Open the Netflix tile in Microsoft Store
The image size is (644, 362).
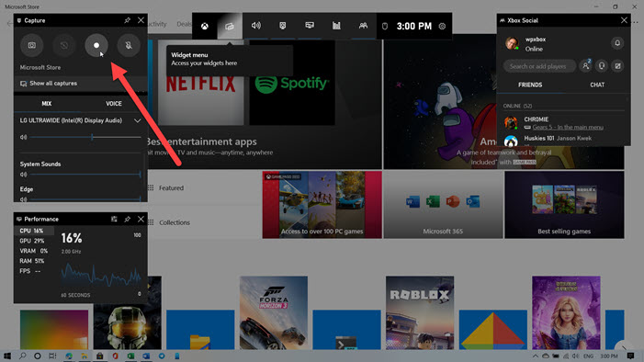coord(201,83)
